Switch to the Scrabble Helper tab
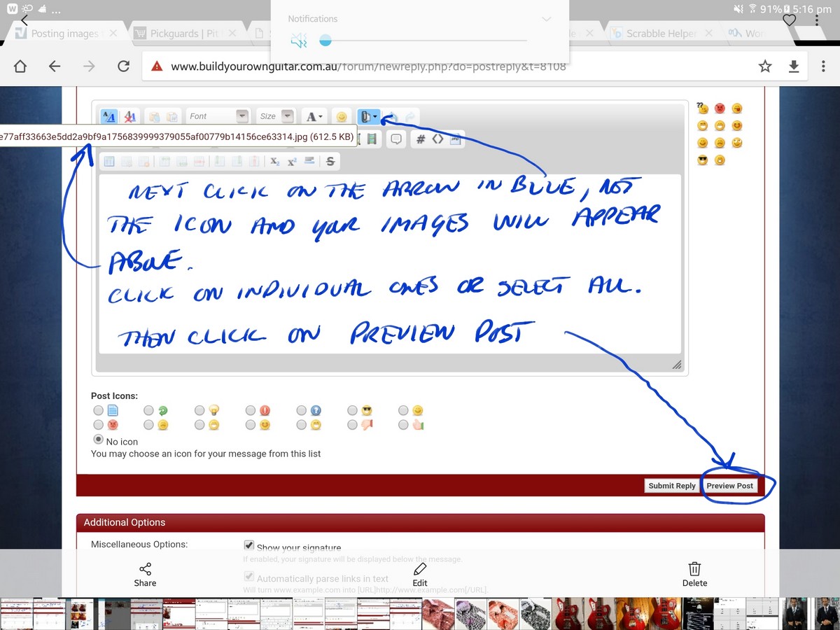Image resolution: width=840 pixels, height=630 pixels. point(661,34)
